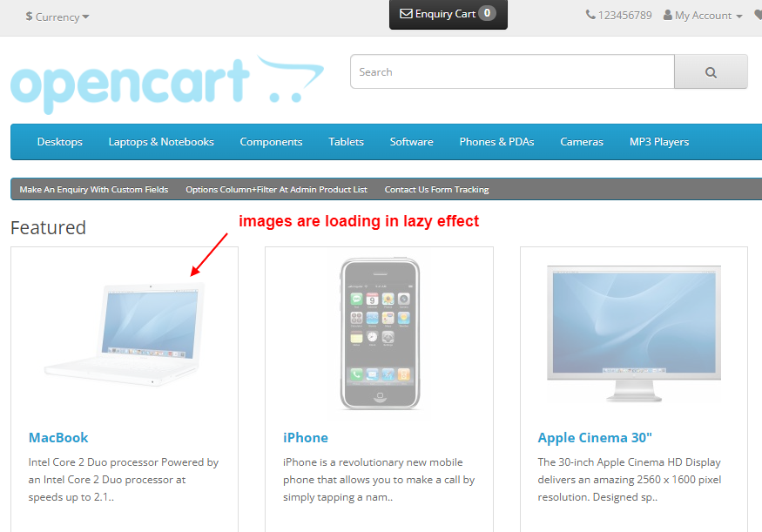Open Make An Enquiry With Custom Fields
Screen dimensions: 762x532
pyautogui.click(x=94, y=190)
